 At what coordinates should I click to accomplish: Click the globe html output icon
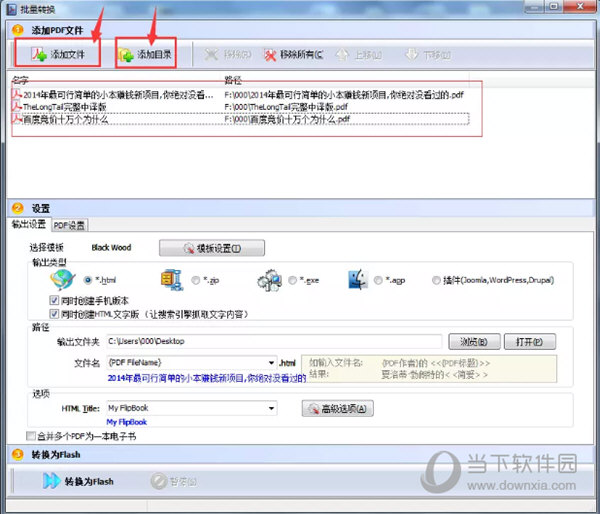coord(62,279)
